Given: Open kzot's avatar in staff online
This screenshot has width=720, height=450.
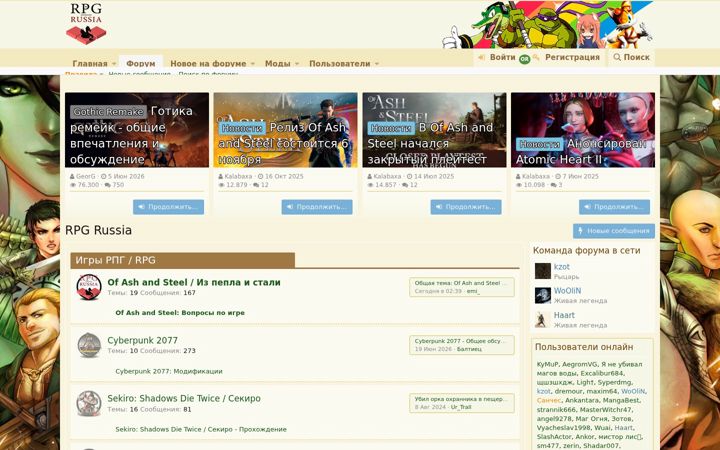Looking at the screenshot, I should point(543,271).
